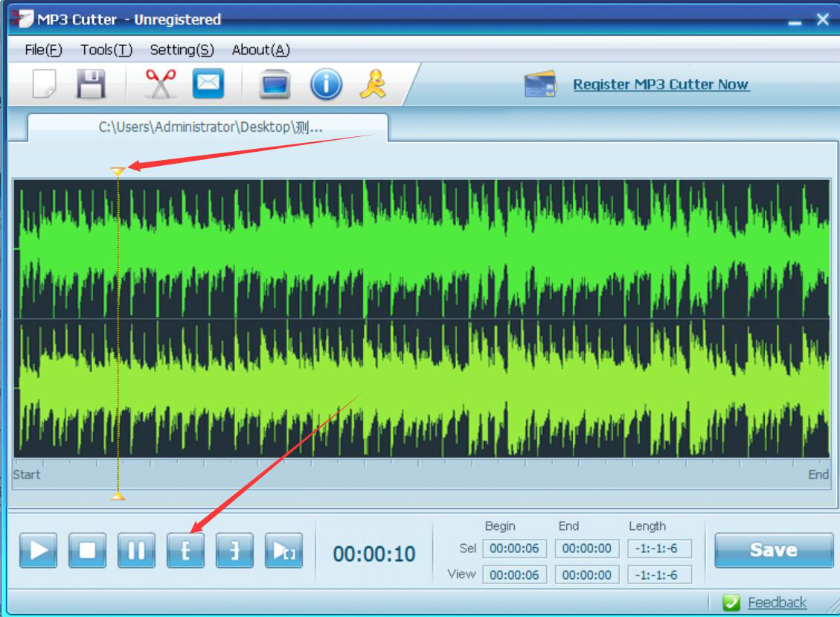
Task: Click the View Length field
Action: [659, 575]
